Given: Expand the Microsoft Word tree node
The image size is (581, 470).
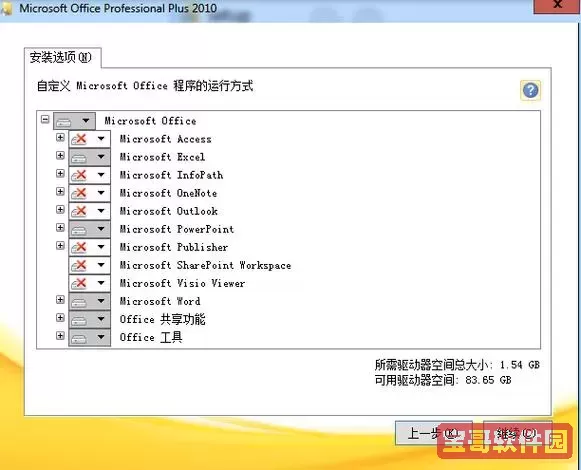Looking at the screenshot, I should pos(60,299).
